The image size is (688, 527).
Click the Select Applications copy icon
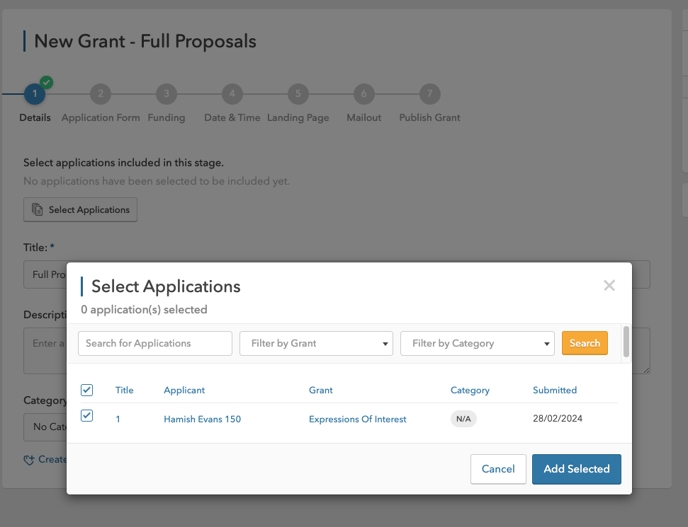tap(37, 210)
